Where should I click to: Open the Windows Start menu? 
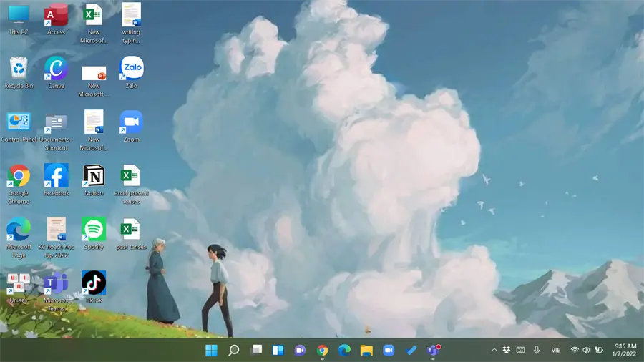[x=211, y=350]
